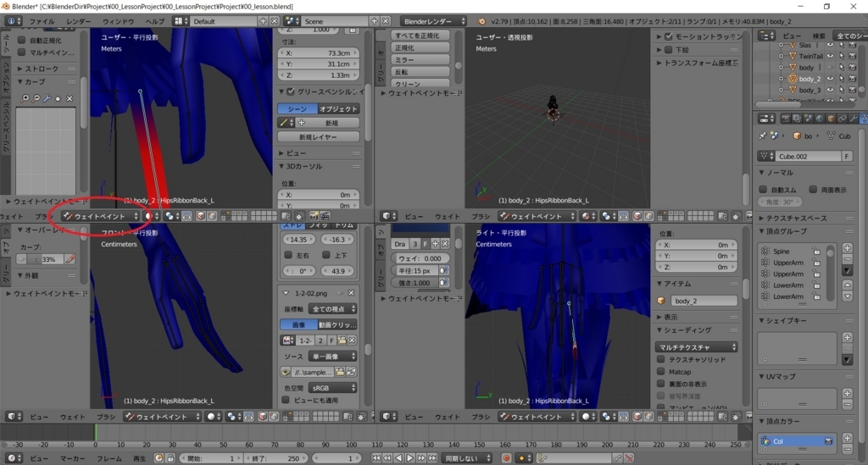Play animation forward button

(x=410, y=458)
